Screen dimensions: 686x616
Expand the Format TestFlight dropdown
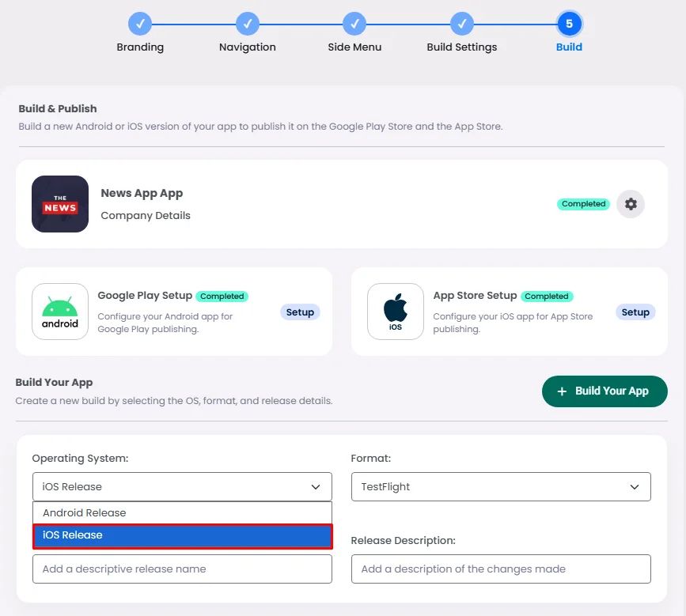point(501,486)
